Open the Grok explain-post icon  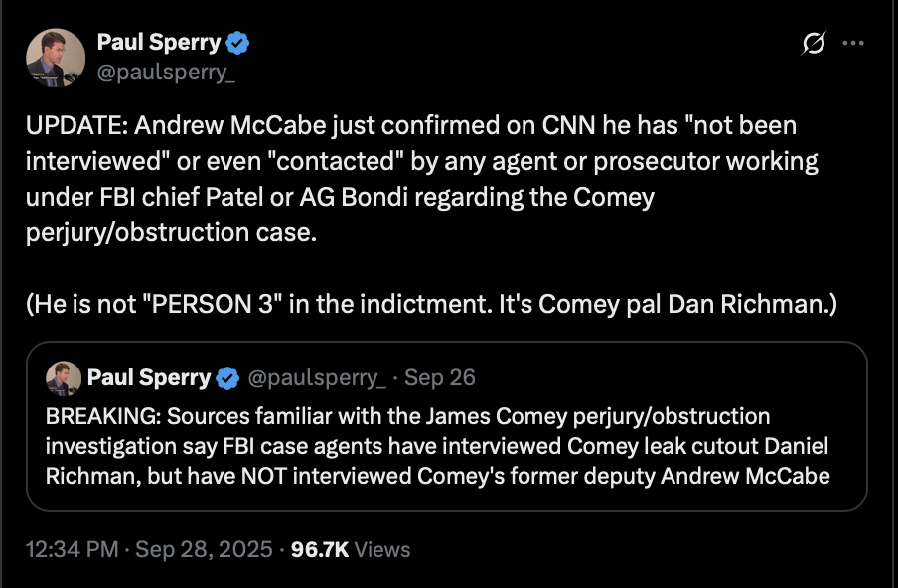(x=814, y=44)
